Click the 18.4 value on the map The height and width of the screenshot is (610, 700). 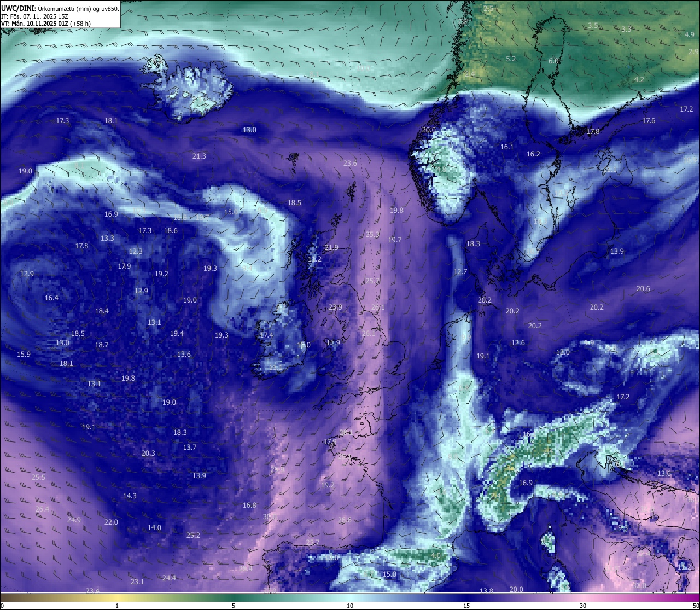[x=102, y=311]
